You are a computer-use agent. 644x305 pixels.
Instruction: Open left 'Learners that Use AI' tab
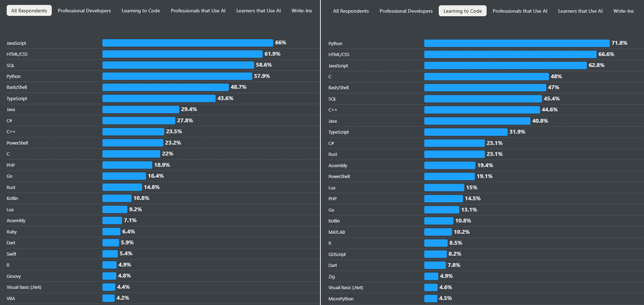coord(258,11)
